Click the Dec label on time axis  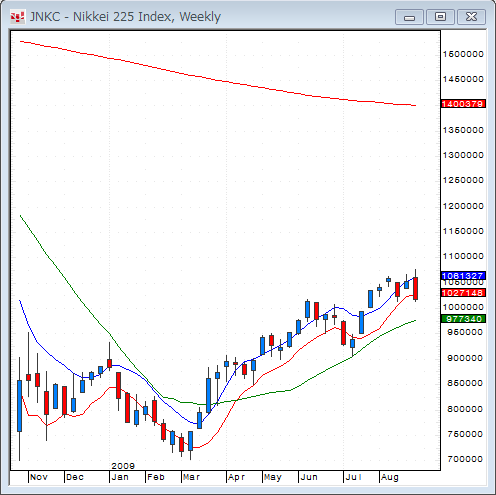(x=75, y=477)
